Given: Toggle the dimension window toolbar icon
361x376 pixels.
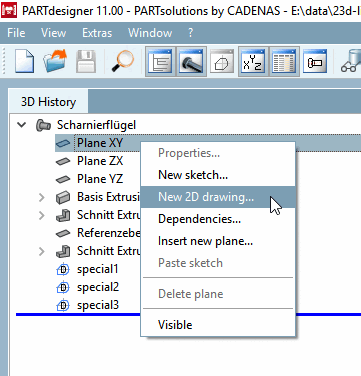Looking at the screenshot, I should pos(315,62).
